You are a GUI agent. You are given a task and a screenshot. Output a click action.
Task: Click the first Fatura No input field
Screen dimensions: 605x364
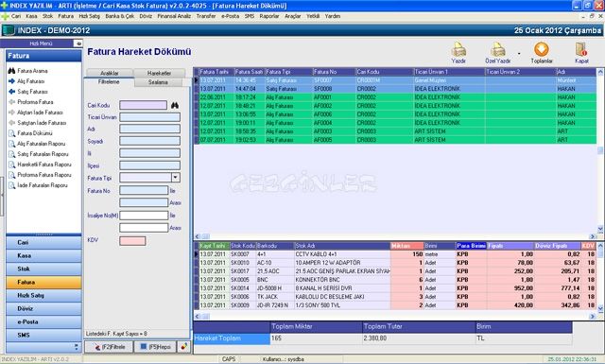(x=144, y=190)
